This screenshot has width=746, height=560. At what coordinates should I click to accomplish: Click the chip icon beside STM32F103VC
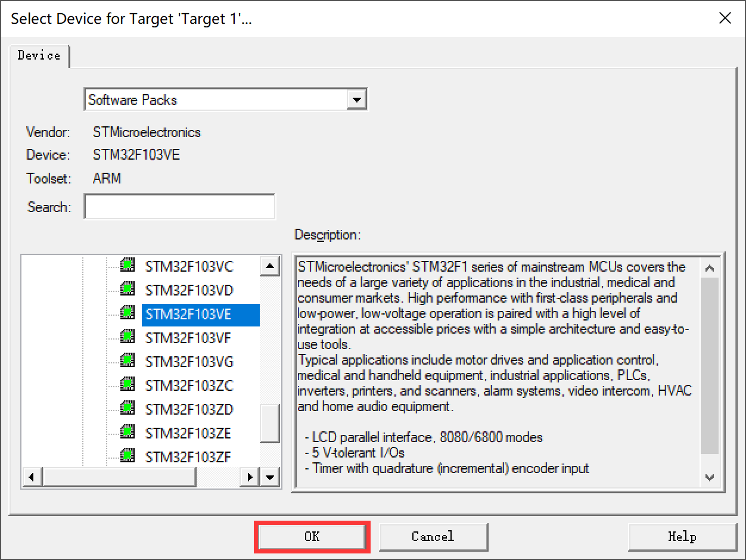pos(127,265)
